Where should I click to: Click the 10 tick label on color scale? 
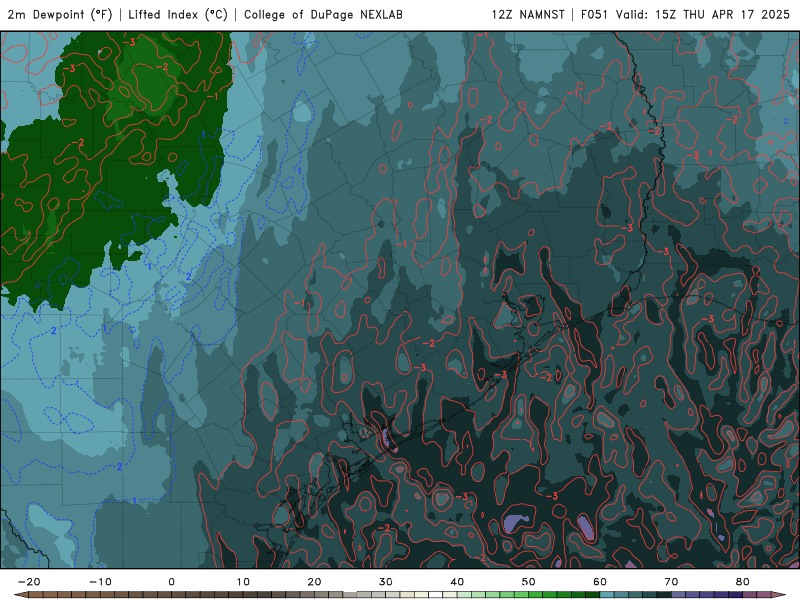point(243,582)
